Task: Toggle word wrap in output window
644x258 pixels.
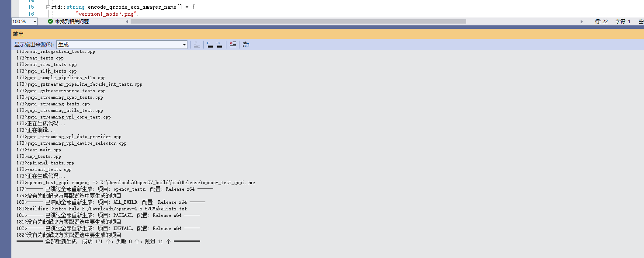Action: coord(246,45)
